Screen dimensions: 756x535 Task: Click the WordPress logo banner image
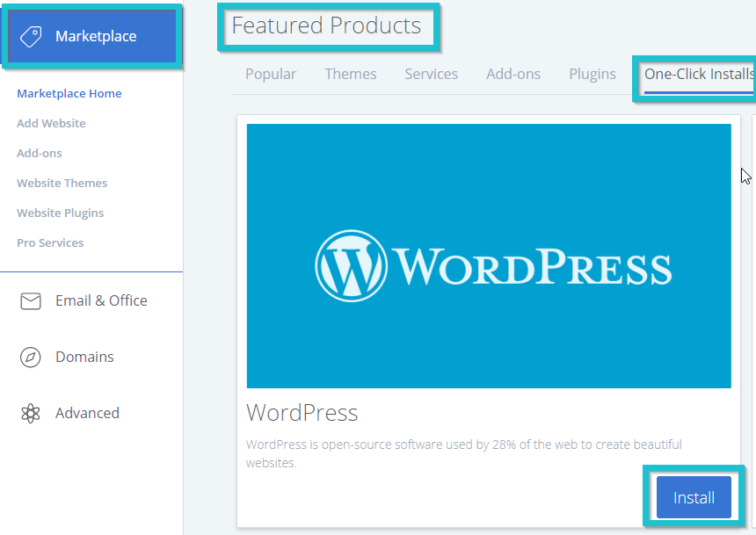(489, 256)
